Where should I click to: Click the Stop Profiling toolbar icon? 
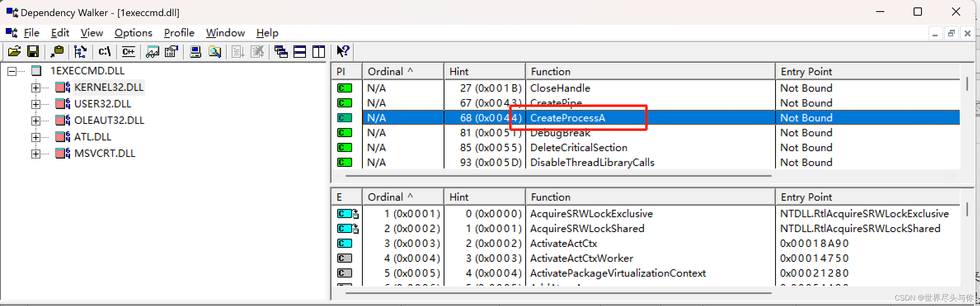pos(258,52)
